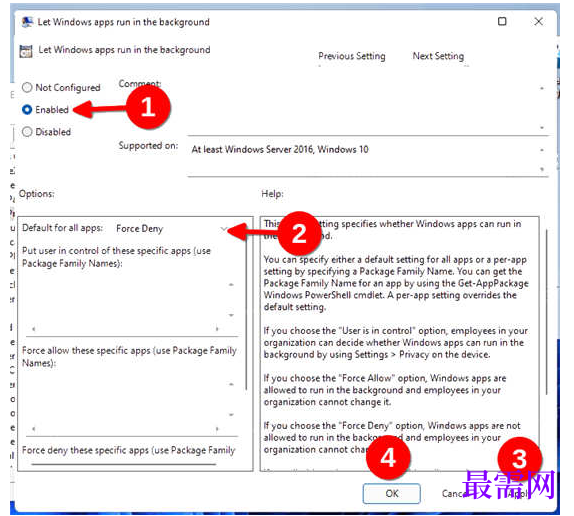
Task: Click right arrow in user control list box
Action: click(217, 329)
